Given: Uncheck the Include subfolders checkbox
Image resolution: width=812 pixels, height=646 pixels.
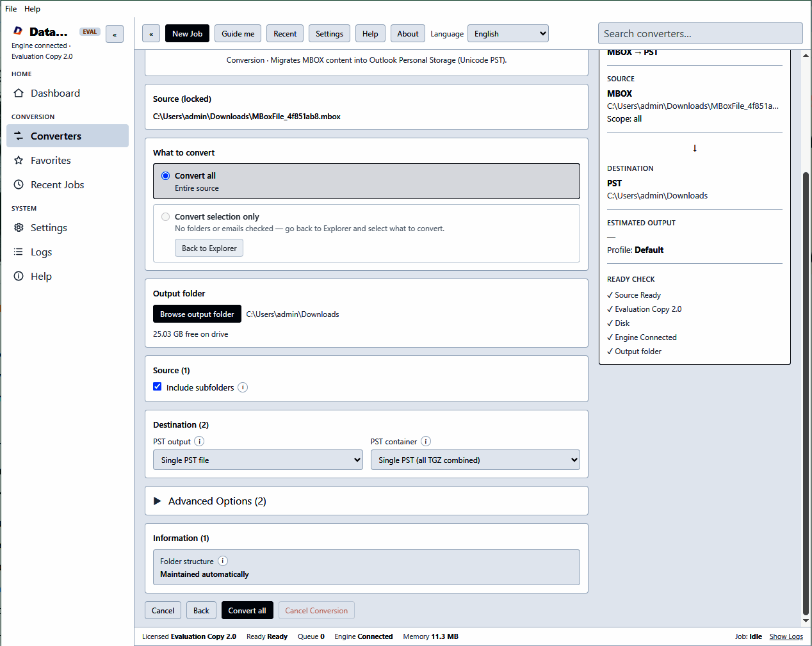Looking at the screenshot, I should pyautogui.click(x=158, y=387).
